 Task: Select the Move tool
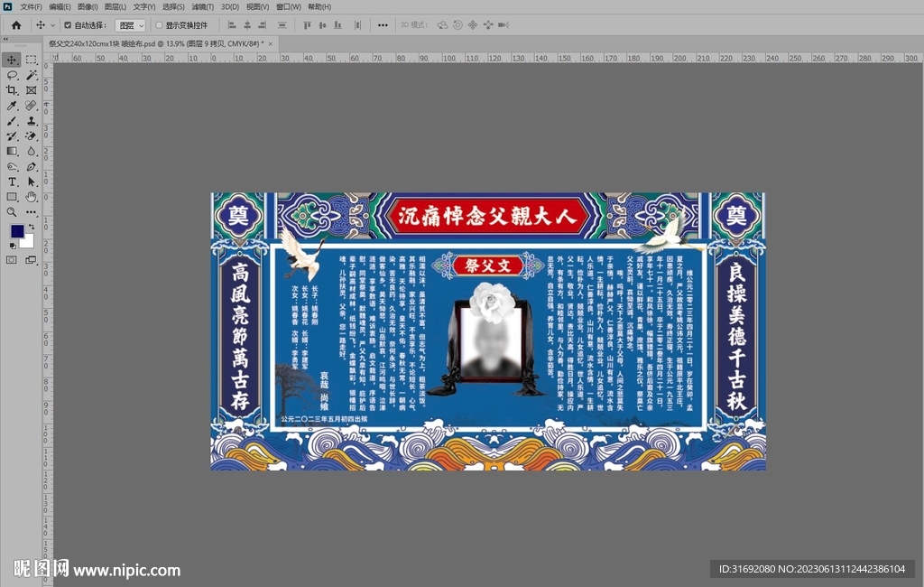coord(12,61)
